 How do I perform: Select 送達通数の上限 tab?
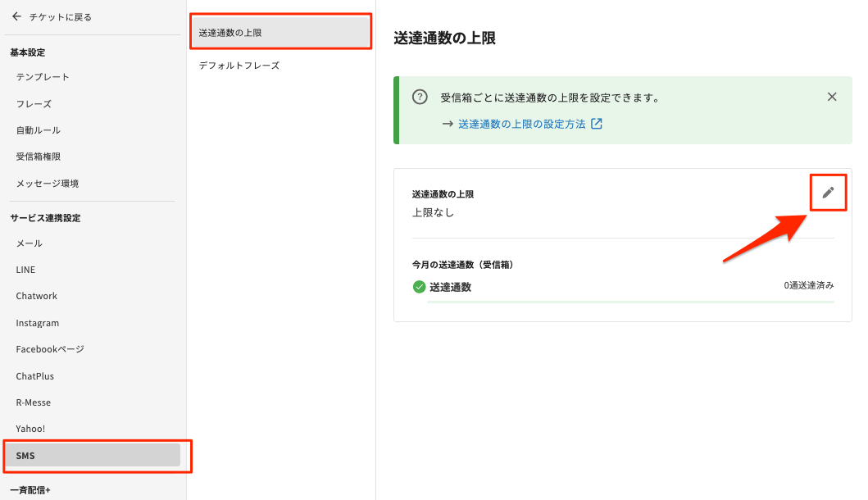280,33
